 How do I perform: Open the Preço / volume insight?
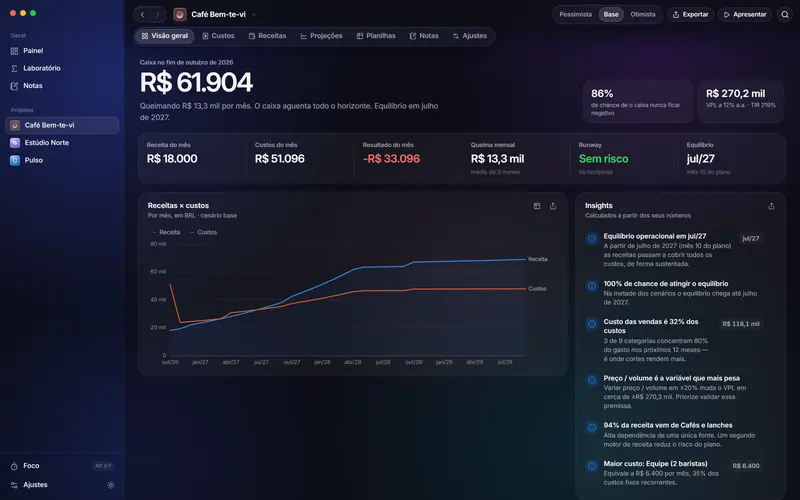(673, 391)
